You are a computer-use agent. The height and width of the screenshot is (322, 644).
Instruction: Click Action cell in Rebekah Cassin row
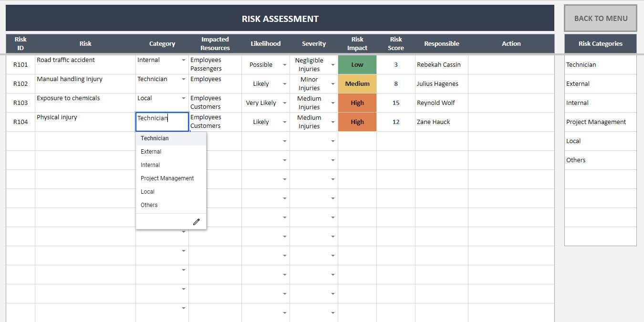click(x=511, y=65)
